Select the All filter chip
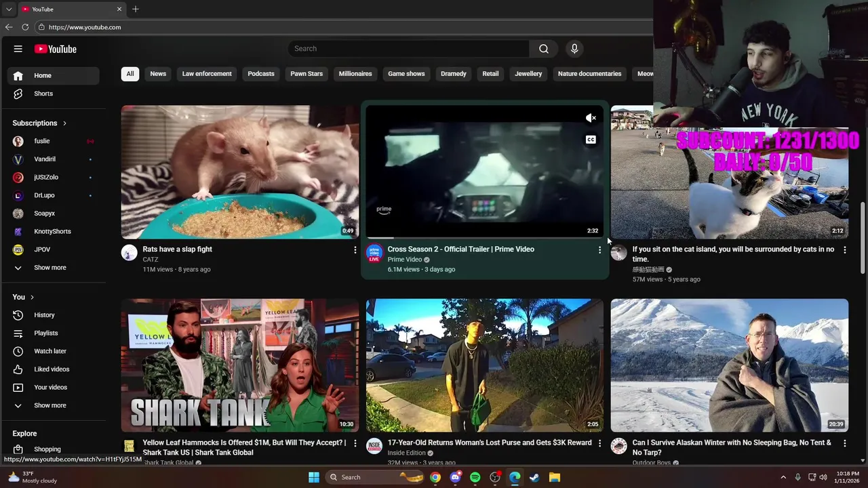Screen dimensions: 868x488 click(x=130, y=74)
